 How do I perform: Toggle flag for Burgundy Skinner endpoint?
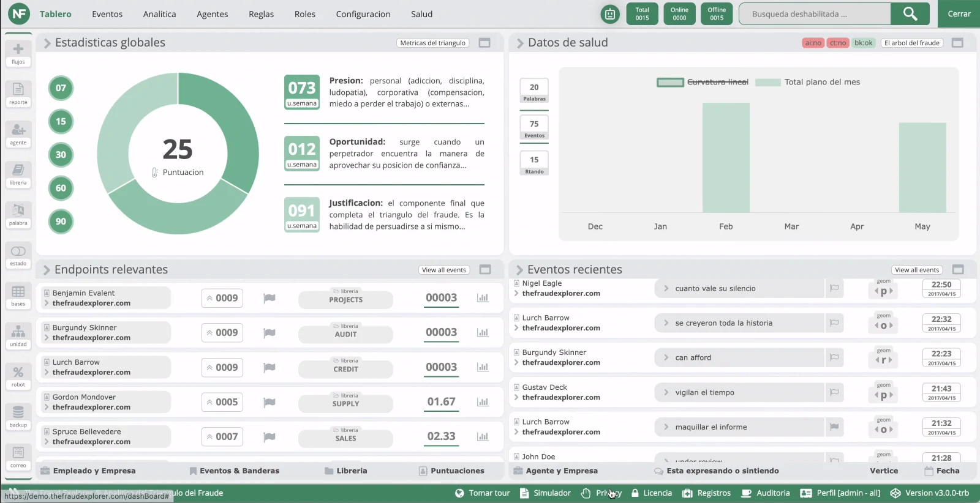tap(269, 333)
